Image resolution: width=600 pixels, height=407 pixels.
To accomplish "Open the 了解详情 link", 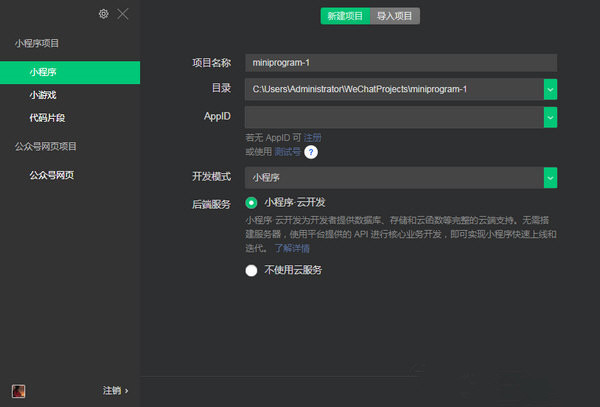I will point(293,247).
